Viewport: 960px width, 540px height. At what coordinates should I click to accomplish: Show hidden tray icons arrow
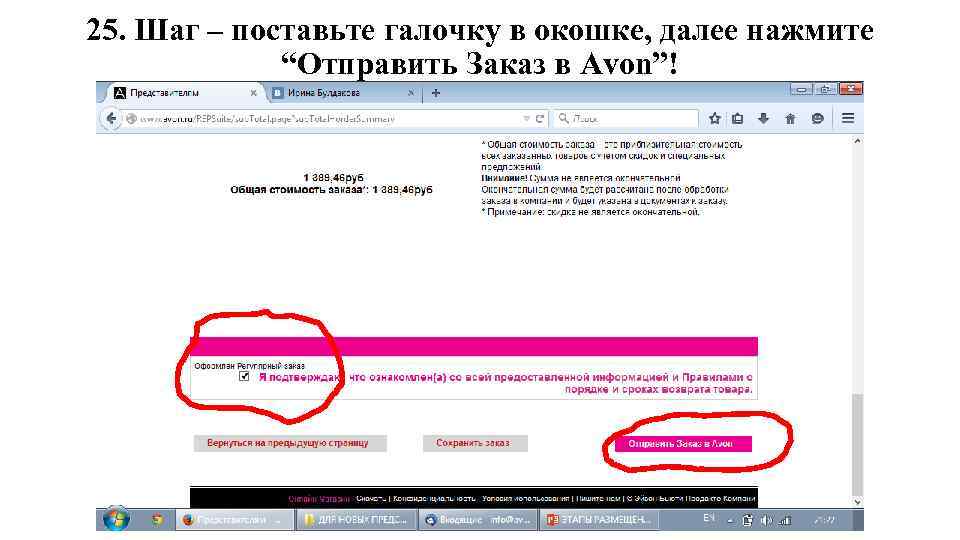[730, 521]
